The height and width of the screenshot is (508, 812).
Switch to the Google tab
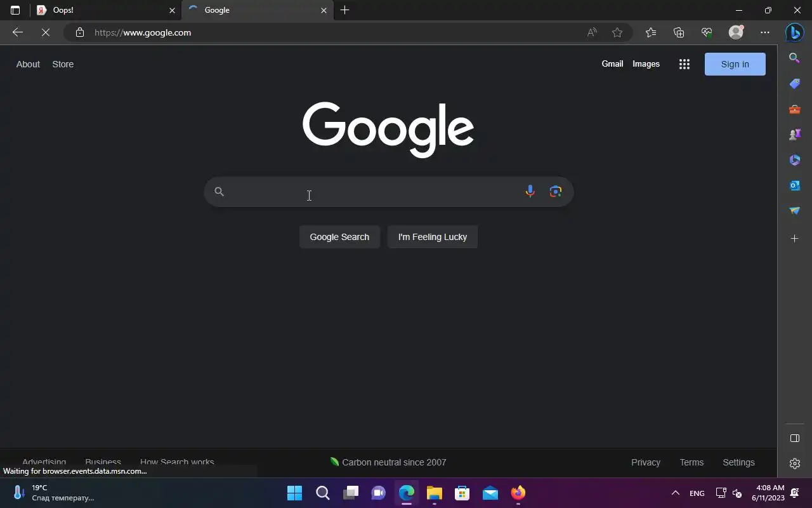tap(257, 10)
